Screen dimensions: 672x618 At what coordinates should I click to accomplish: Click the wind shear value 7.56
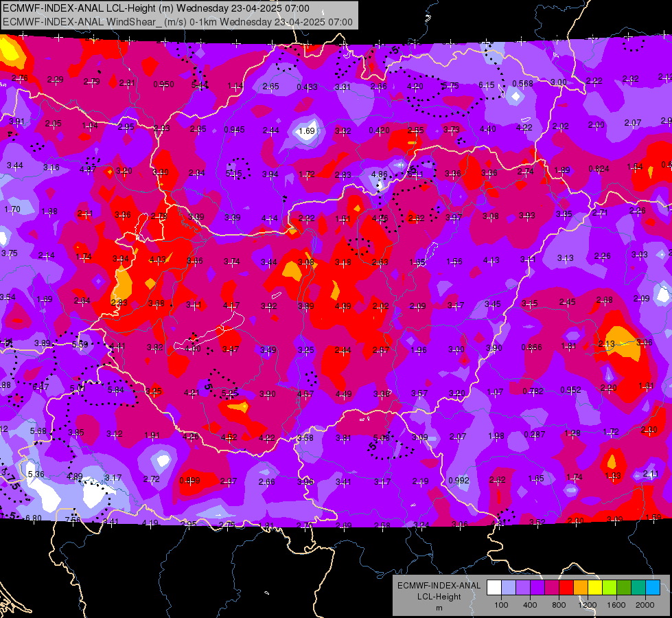coord(73,520)
